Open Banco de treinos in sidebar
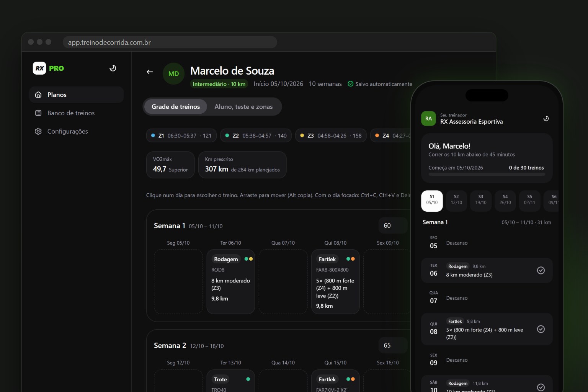 pos(76,113)
